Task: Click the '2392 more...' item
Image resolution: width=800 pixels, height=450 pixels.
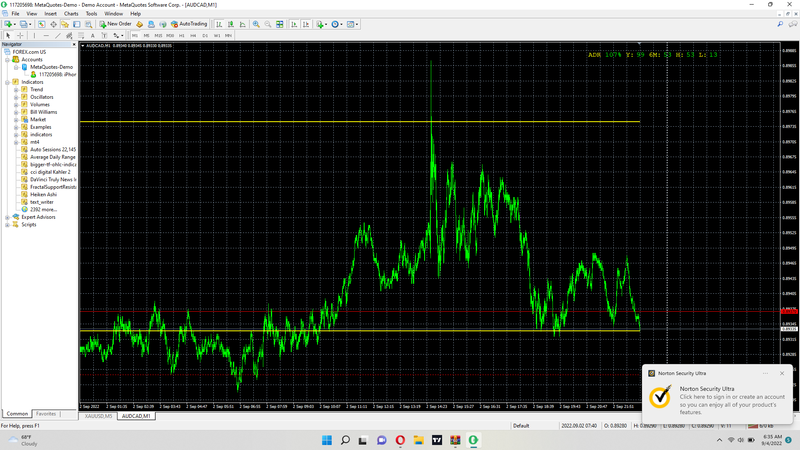Action: point(43,210)
